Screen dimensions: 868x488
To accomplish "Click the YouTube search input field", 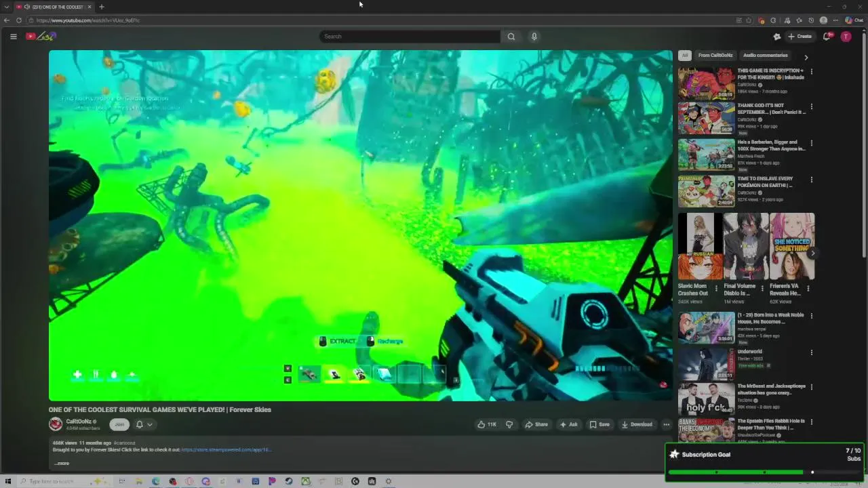I will 410,37.
